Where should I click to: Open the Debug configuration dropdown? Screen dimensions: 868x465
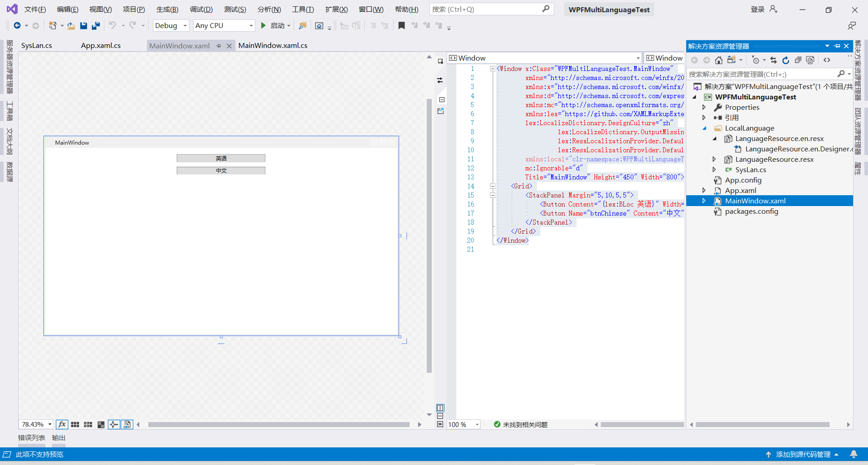(x=171, y=26)
